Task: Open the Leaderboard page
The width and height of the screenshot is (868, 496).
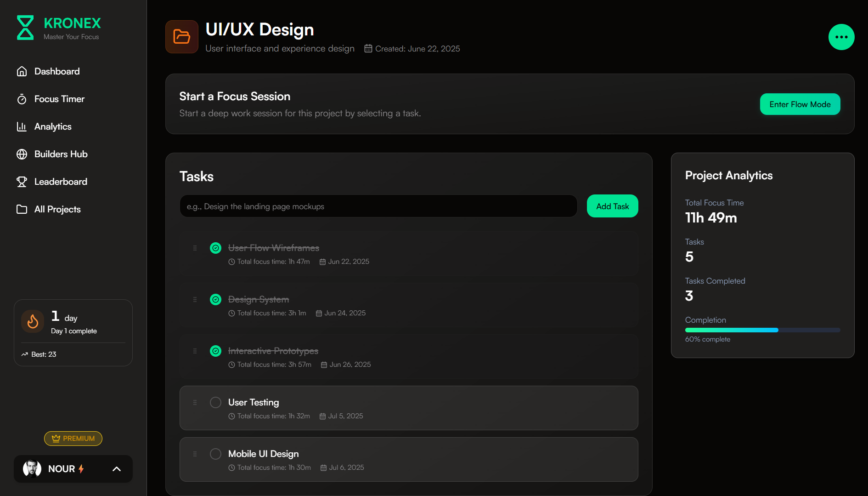Action: coord(61,182)
